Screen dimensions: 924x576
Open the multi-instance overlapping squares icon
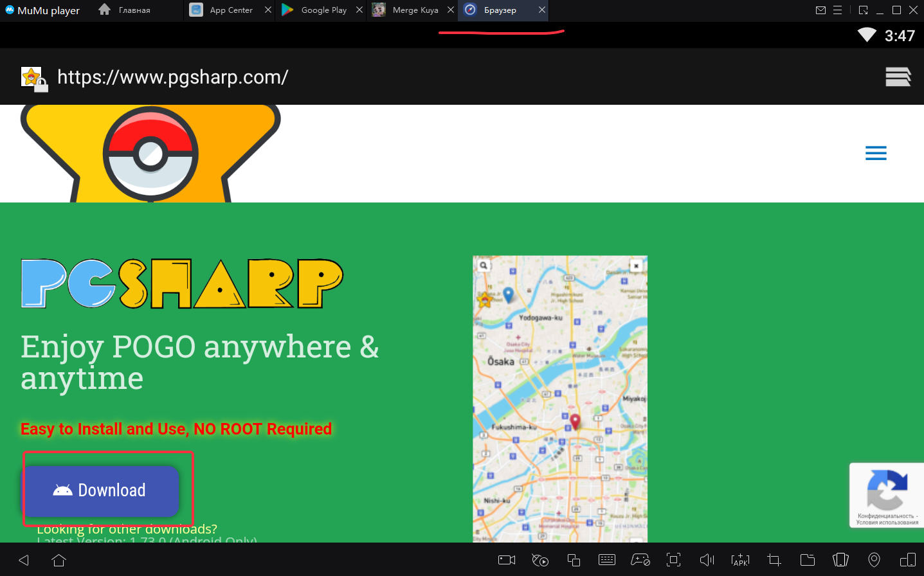click(x=574, y=560)
